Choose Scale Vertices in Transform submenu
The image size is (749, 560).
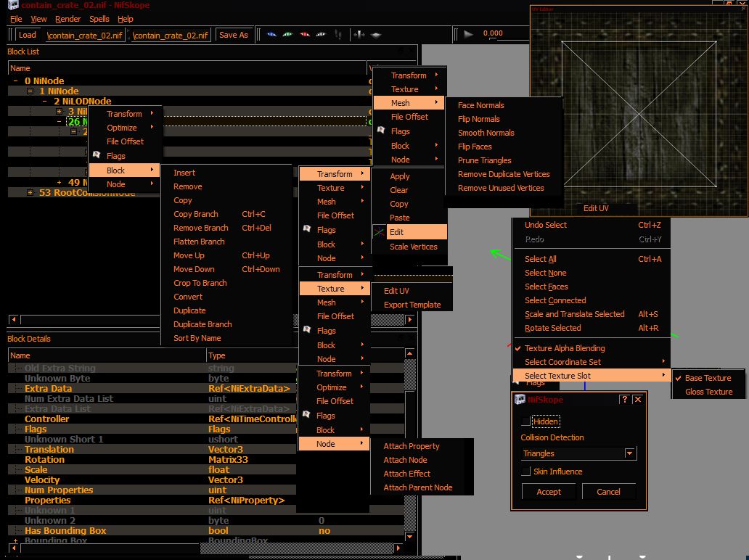tap(413, 247)
